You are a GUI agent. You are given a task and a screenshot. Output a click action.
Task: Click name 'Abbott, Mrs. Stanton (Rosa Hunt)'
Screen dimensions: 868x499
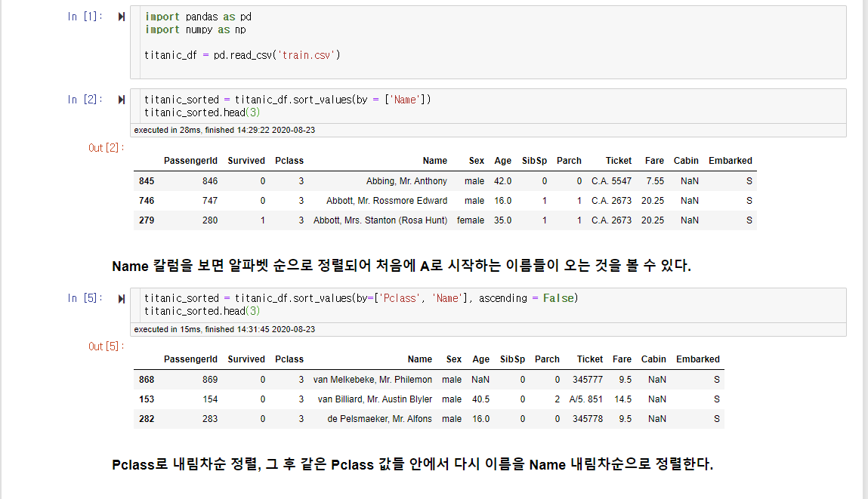coord(380,220)
